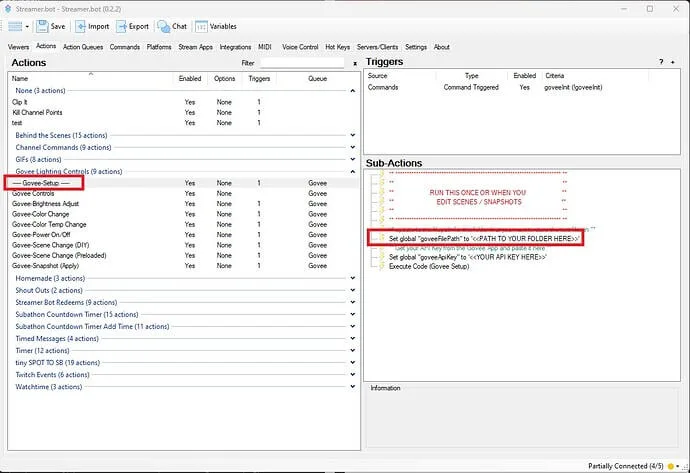Viewport: 690px width, 473px height.
Task: Click the add trigger plus icon
Action: (673, 62)
